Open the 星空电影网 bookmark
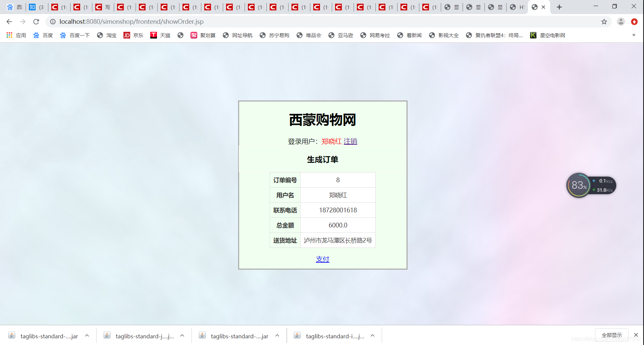 [x=548, y=35]
